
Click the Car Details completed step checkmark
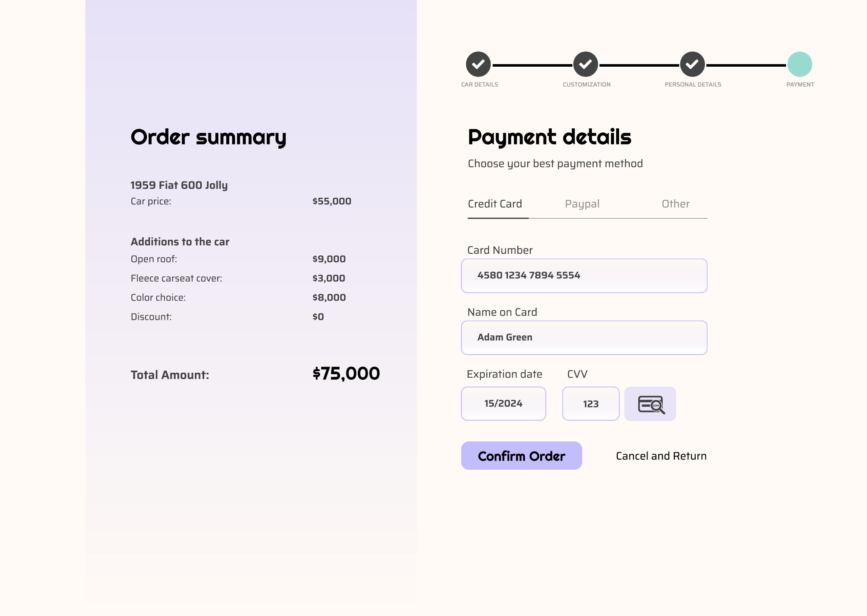click(x=478, y=64)
